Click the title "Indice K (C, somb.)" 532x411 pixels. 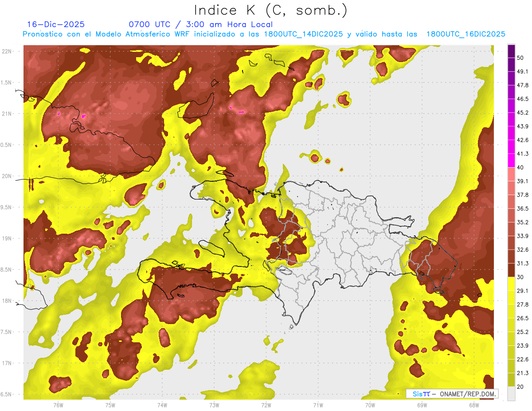point(271,10)
